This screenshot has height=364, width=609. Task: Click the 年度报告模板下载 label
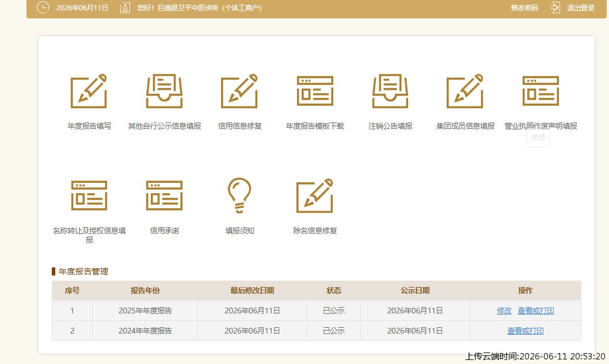coord(315,126)
